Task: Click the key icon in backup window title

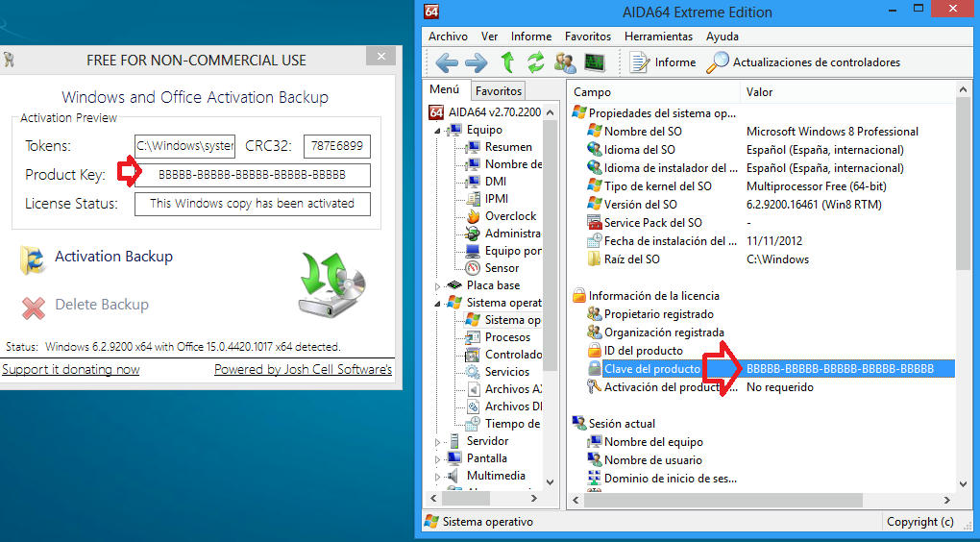Action: (9, 60)
